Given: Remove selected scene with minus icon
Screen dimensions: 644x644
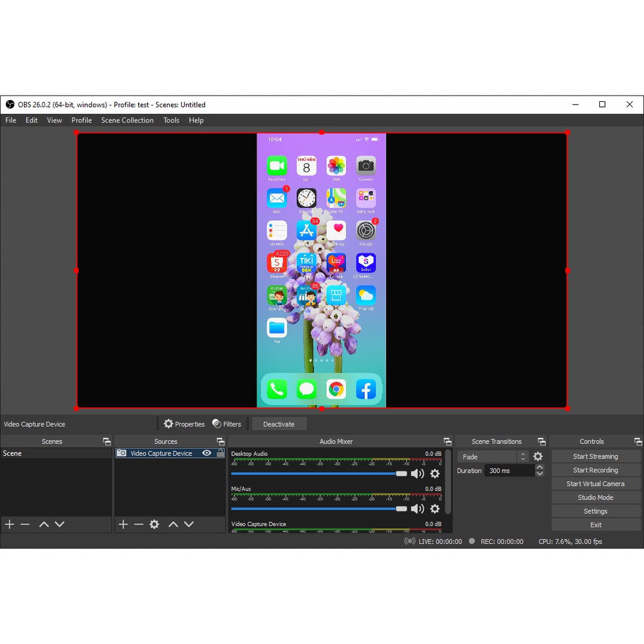Looking at the screenshot, I should click(25, 524).
